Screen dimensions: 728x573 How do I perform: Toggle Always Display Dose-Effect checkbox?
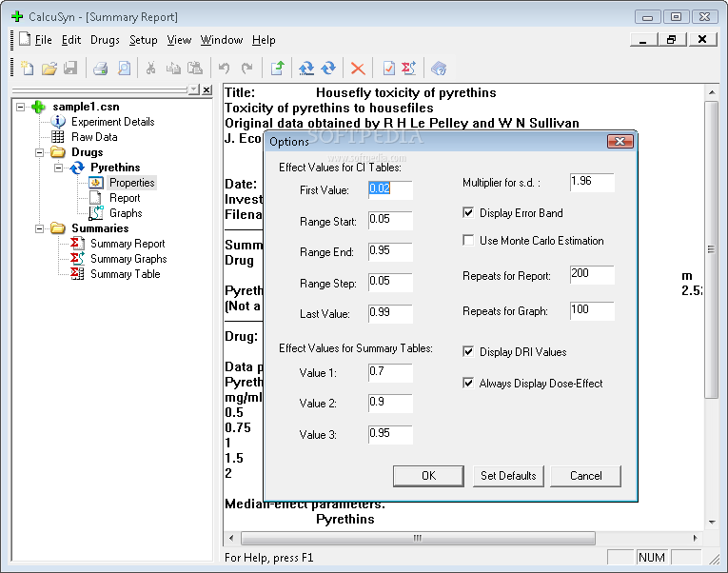click(468, 383)
